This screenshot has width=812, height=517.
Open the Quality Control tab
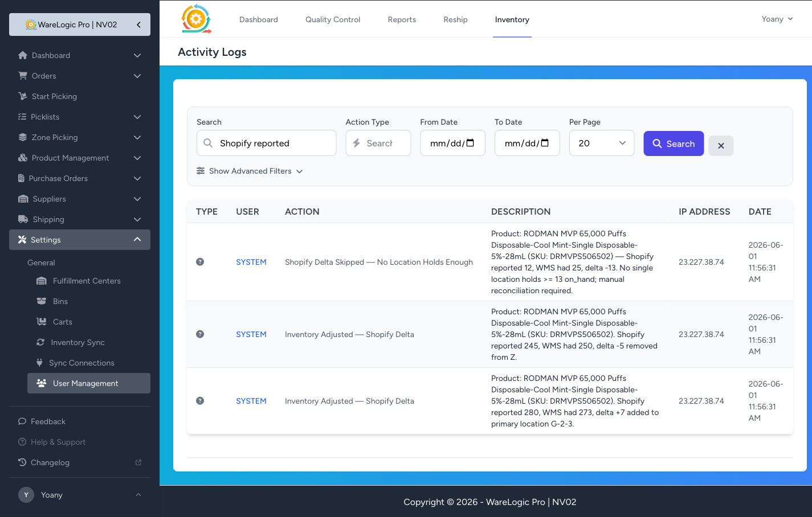click(x=333, y=19)
